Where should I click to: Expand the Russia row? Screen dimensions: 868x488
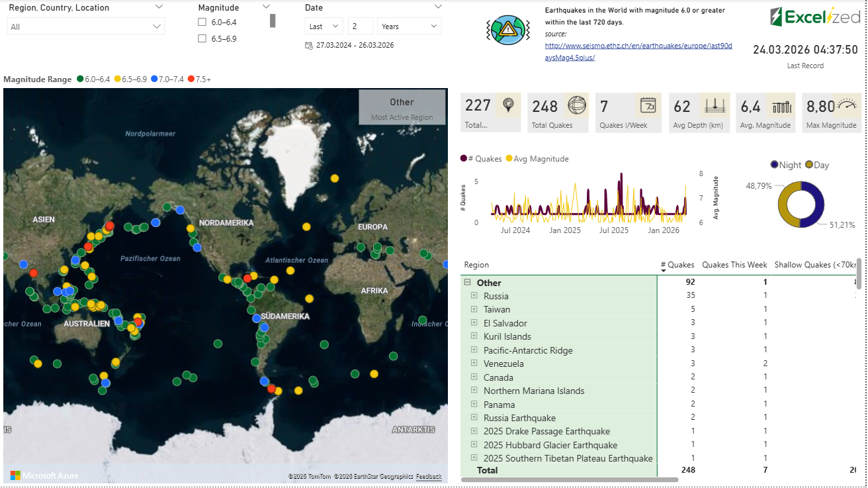tap(474, 295)
